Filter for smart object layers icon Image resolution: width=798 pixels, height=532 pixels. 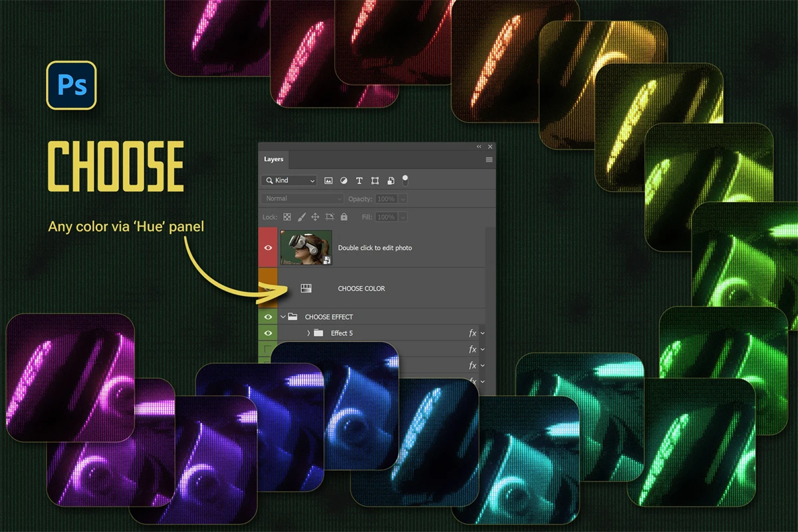390,181
